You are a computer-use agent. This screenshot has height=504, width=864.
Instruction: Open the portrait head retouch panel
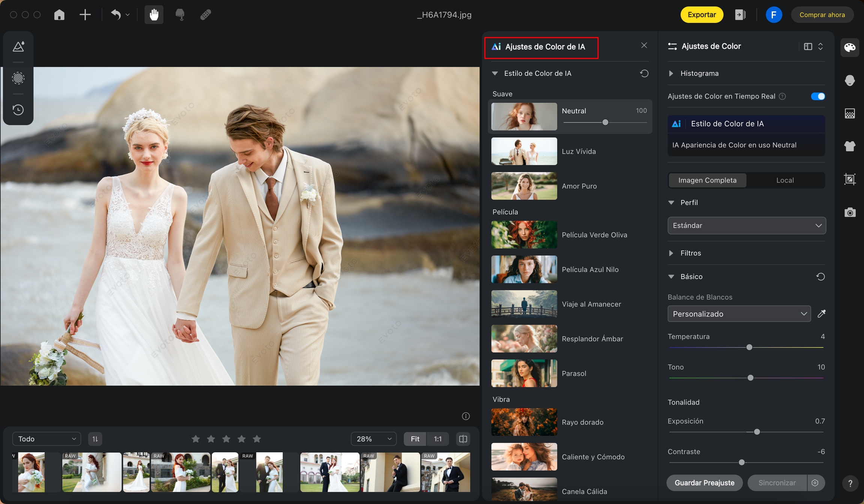[849, 80]
